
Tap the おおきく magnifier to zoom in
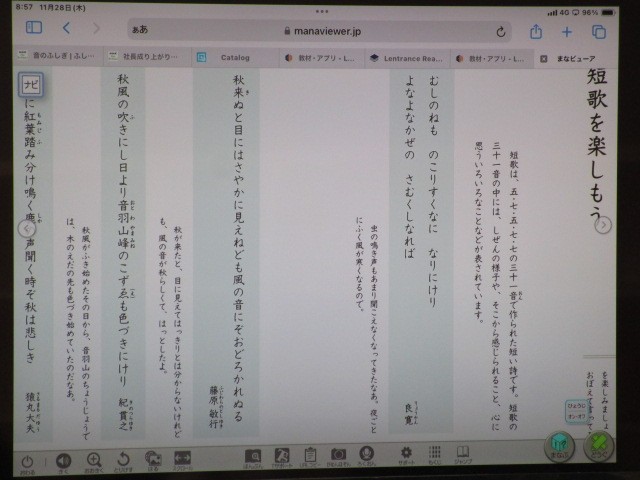click(x=94, y=462)
